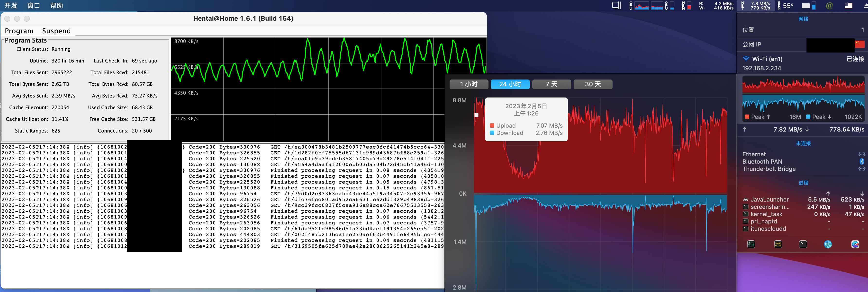Open Activity Monitor from bottom icon row
The width and height of the screenshot is (868, 292).
click(751, 244)
